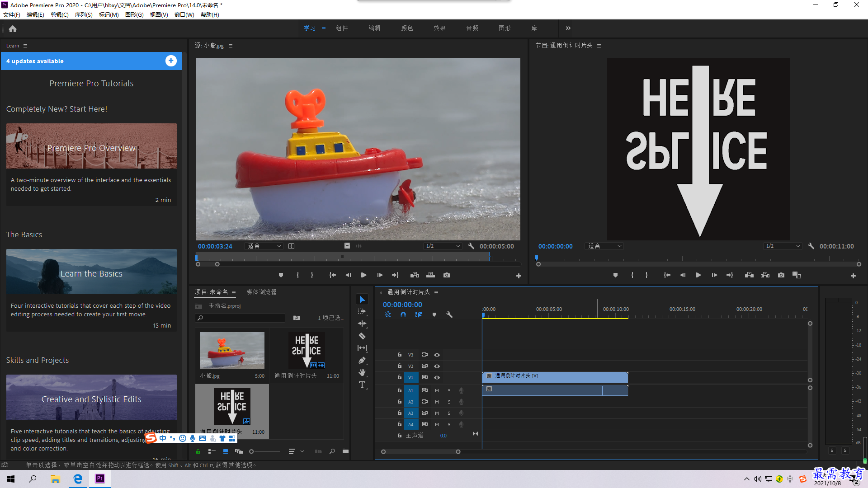868x488 pixels.
Task: Switch Project panel to list view
Action: tap(212, 451)
